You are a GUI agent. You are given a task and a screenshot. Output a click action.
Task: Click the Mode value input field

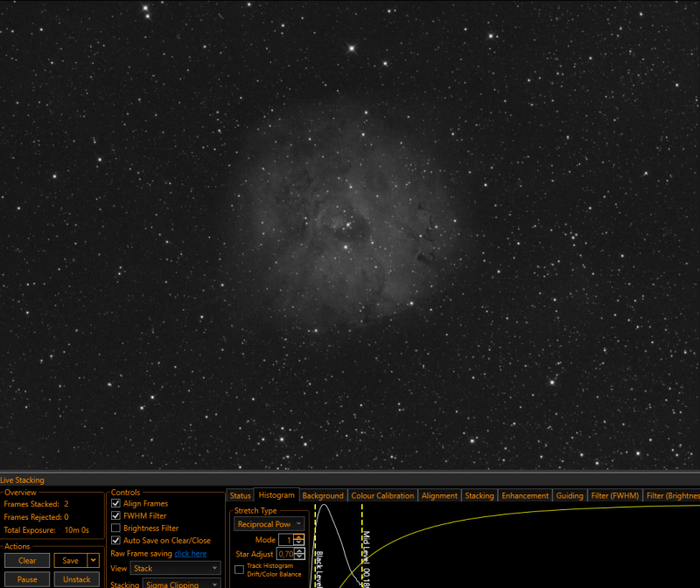[286, 540]
